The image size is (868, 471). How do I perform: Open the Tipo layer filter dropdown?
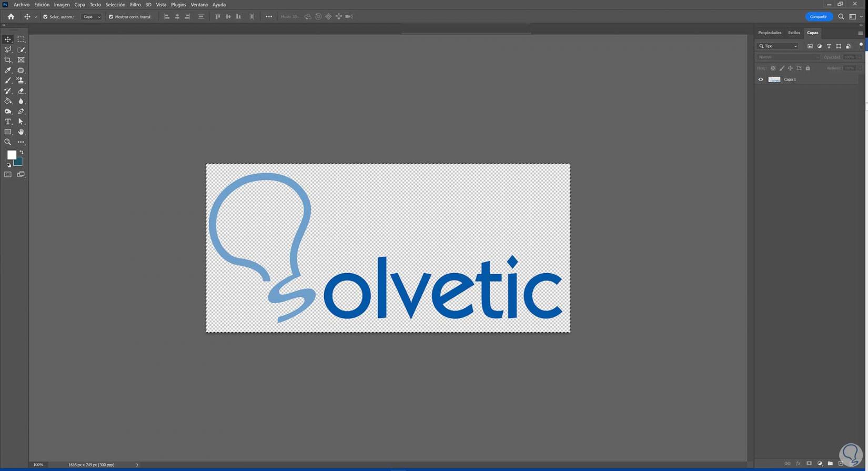pos(778,46)
